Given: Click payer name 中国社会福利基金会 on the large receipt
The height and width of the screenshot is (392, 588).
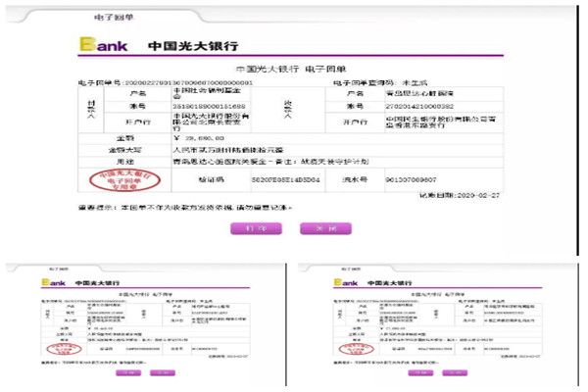Looking at the screenshot, I should 207,93.
